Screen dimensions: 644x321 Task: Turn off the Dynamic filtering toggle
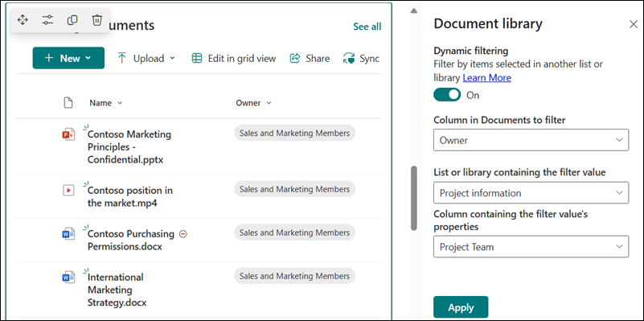[447, 95]
